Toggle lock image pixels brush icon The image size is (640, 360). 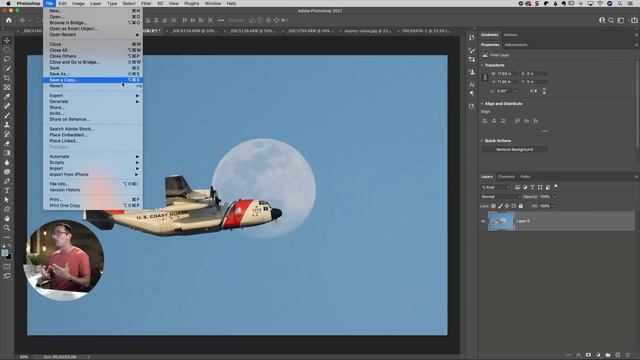click(500, 206)
